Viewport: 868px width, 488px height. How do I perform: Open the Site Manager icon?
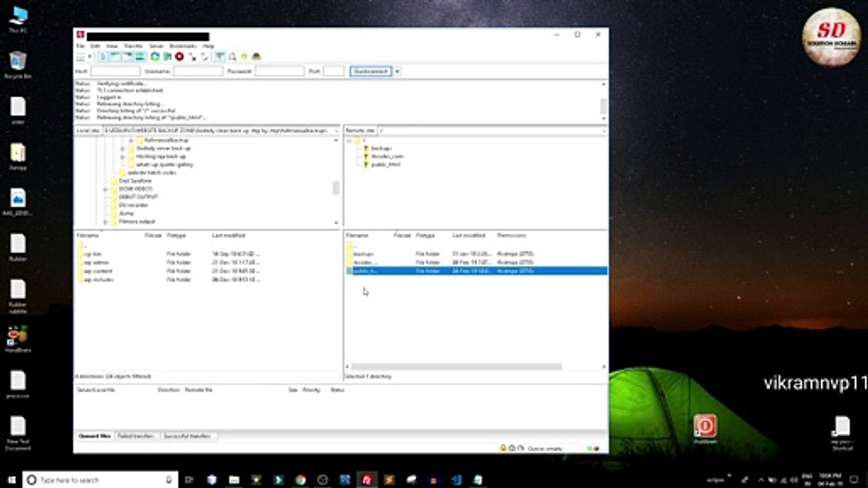click(80, 57)
